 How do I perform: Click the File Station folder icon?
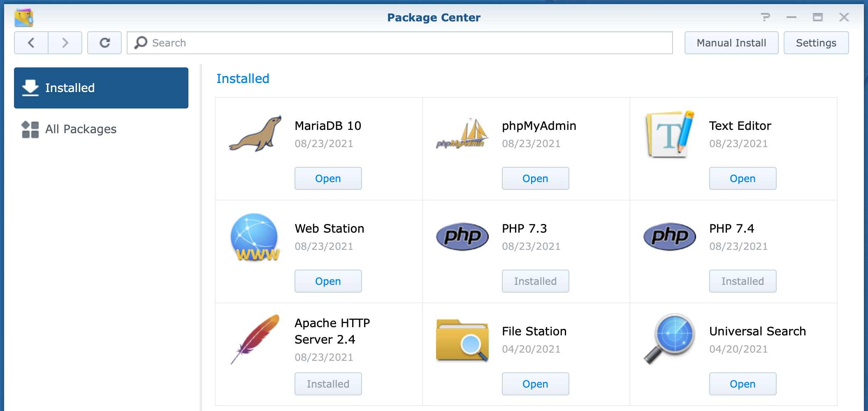[462, 340]
